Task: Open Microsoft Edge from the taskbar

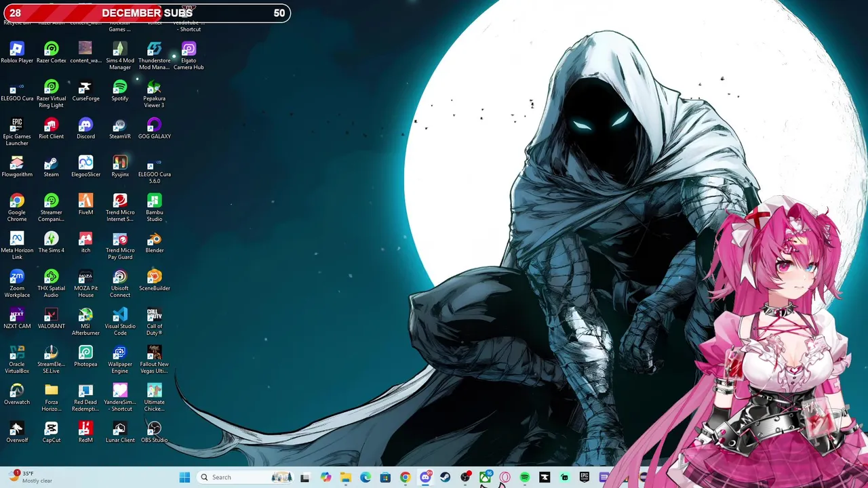Action: click(x=366, y=477)
